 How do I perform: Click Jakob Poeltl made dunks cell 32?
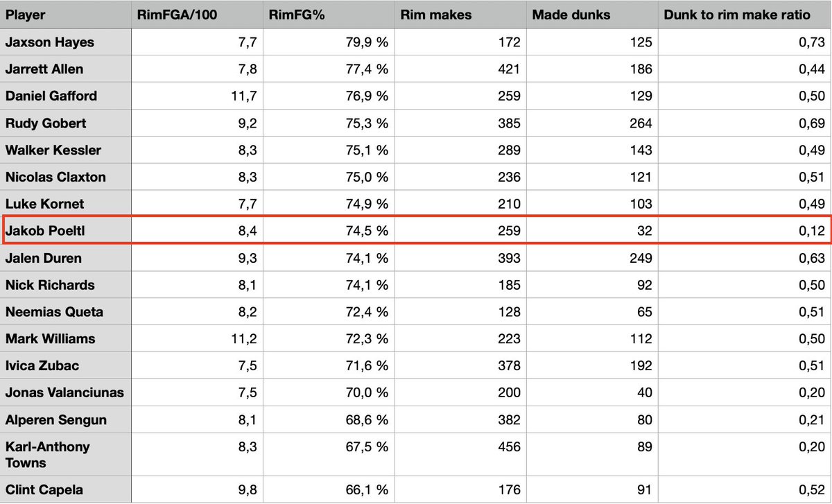click(x=592, y=231)
